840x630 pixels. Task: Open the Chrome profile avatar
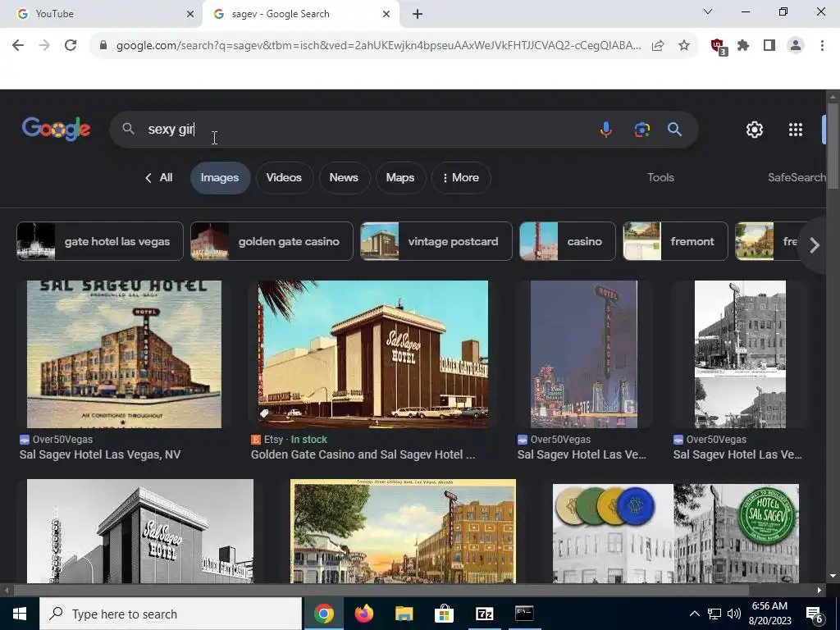click(x=796, y=46)
